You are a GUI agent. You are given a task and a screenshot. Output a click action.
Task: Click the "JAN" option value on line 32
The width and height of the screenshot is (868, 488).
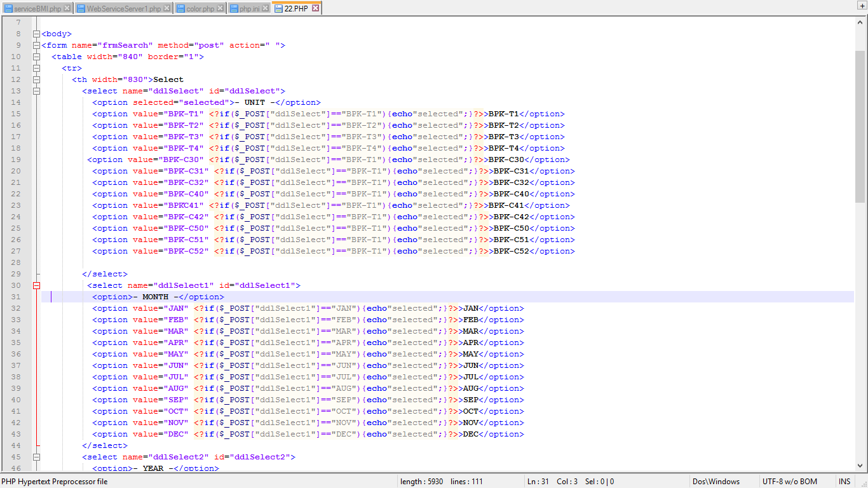(176, 308)
